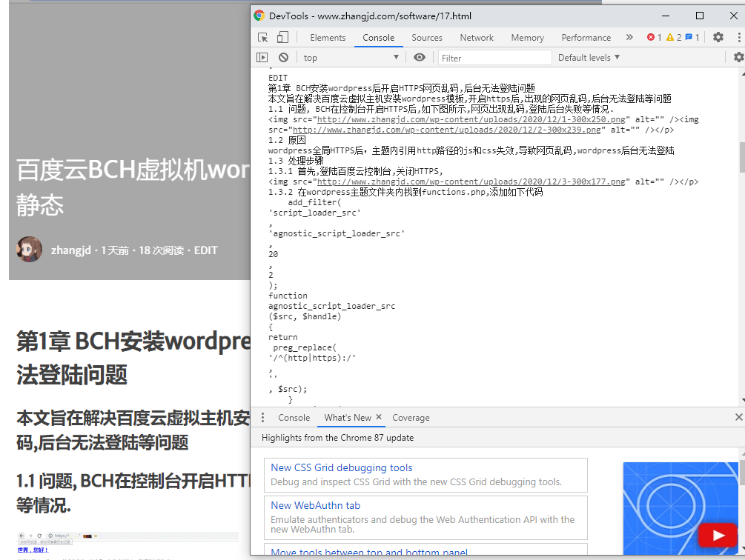Click 'Highlights from the Chrome 87 update' text
This screenshot has height=560, width=745.
[338, 438]
